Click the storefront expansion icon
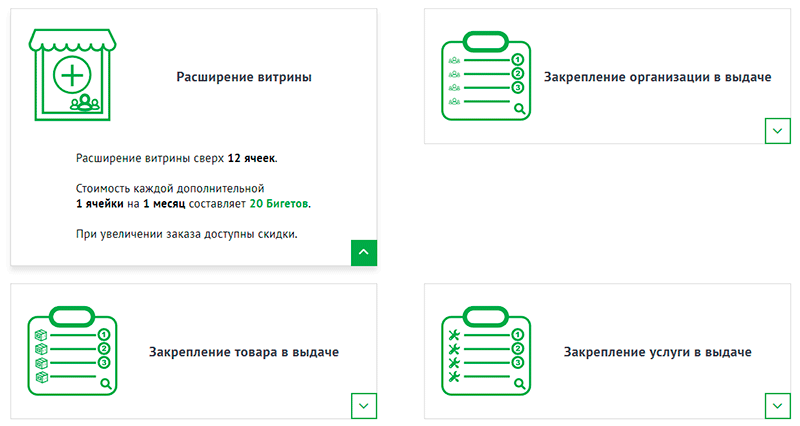Viewport: 800px width, 426px height. click(72, 75)
